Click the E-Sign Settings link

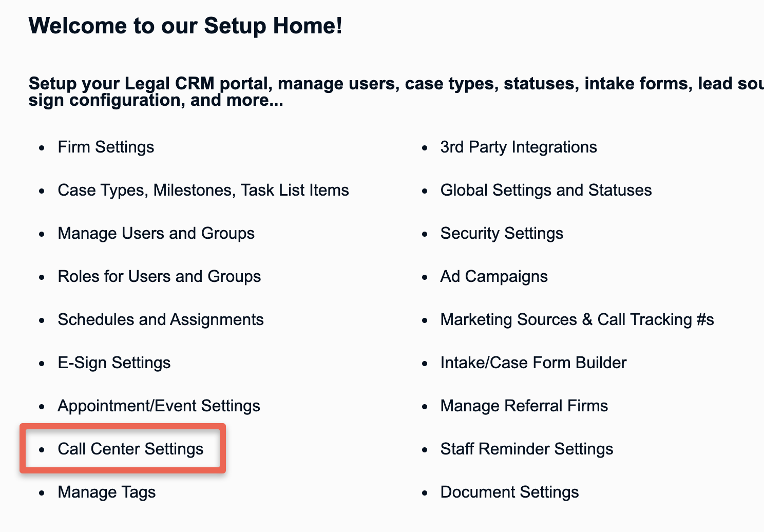tap(114, 363)
